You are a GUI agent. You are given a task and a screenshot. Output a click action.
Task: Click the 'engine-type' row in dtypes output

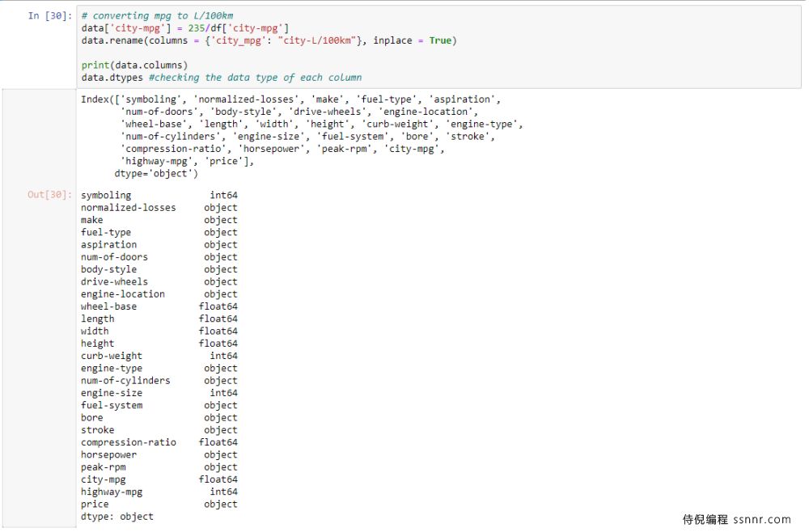159,369
